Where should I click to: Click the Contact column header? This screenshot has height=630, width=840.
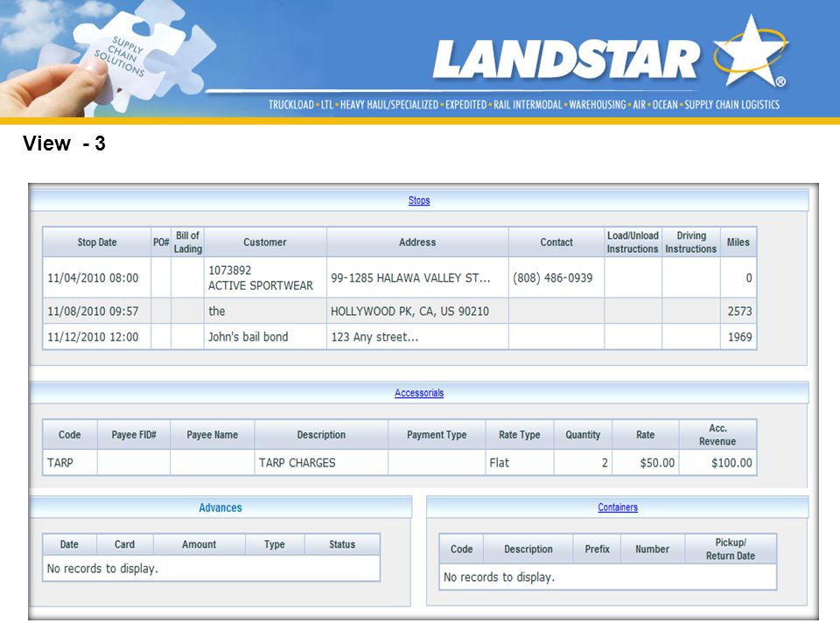tap(556, 242)
